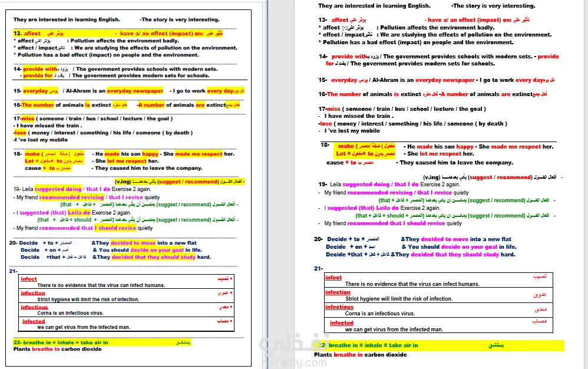Click highlighted 'Leila do' on the left page
Viewport: 588px width, 369px height.
(79, 213)
